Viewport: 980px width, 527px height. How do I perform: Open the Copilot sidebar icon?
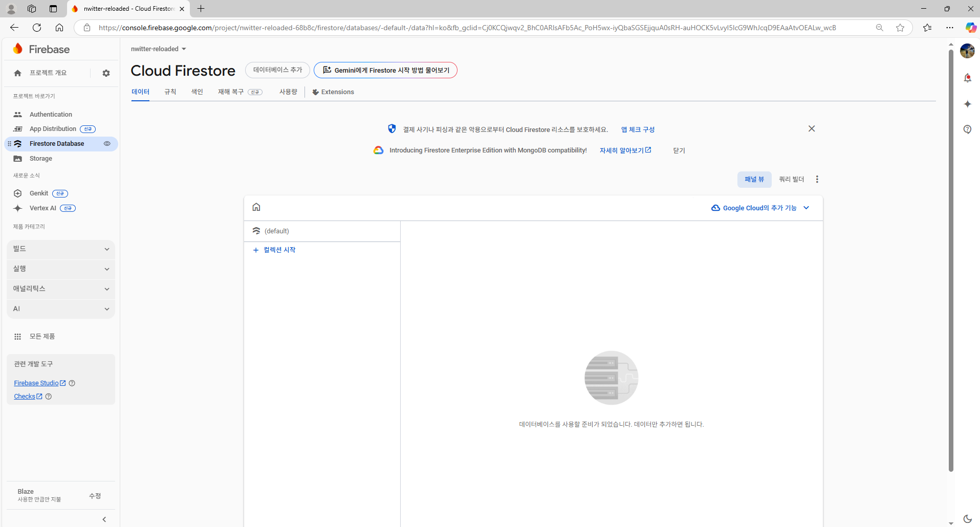coord(970,28)
